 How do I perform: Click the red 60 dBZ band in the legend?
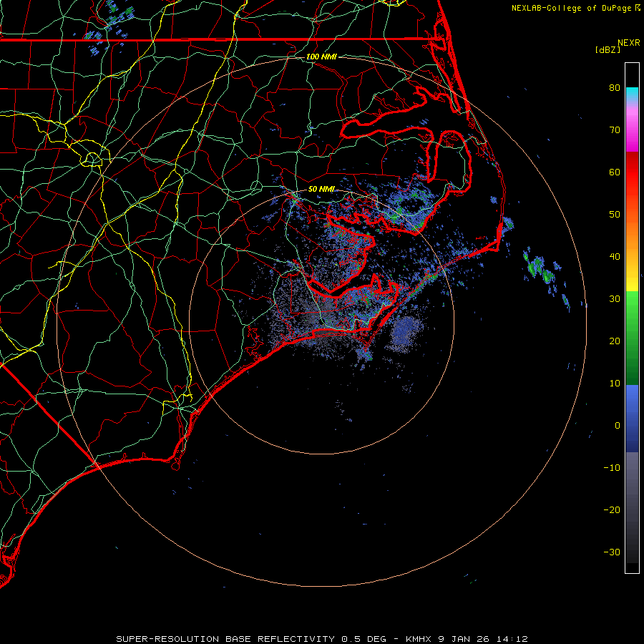632,172
